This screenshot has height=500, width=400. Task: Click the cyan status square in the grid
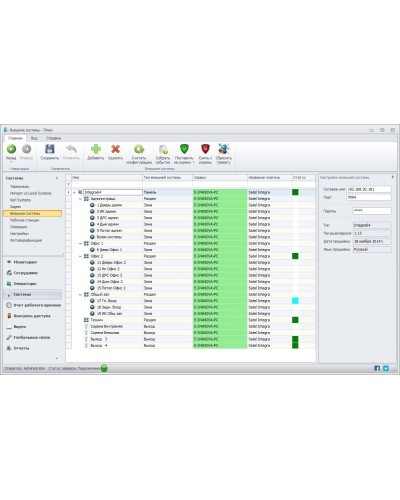click(295, 301)
